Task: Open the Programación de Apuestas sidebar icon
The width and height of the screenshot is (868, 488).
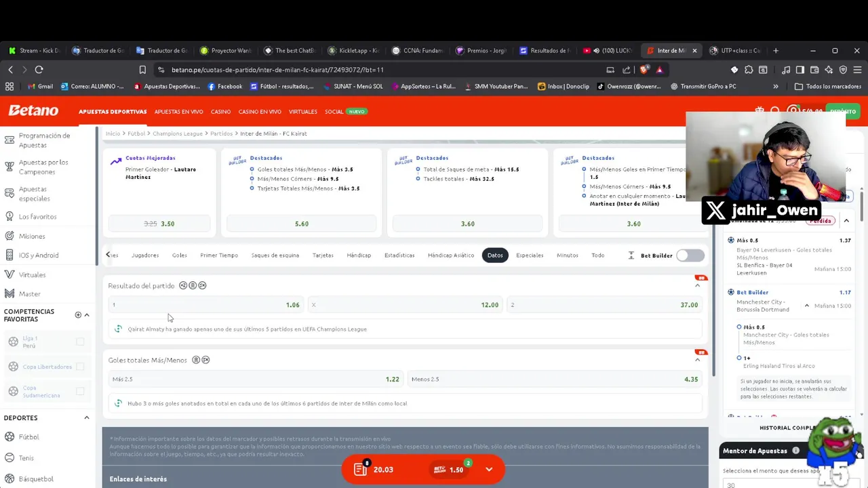Action: tap(9, 140)
